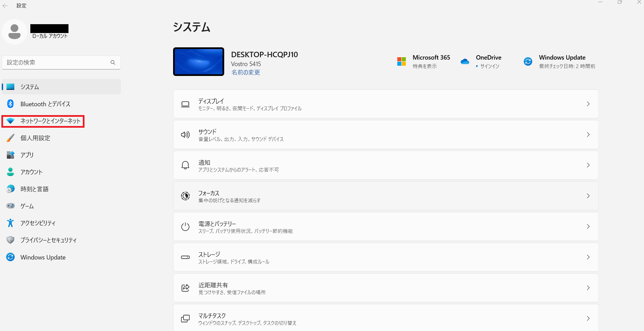Click the Nearby sharing icon
Image resolution: width=644 pixels, height=331 pixels.
185,288
